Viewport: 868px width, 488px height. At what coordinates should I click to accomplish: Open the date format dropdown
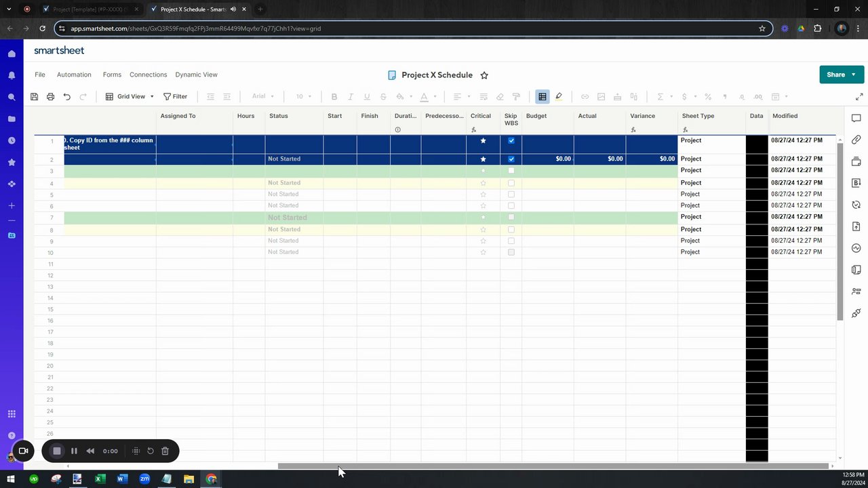(779, 97)
